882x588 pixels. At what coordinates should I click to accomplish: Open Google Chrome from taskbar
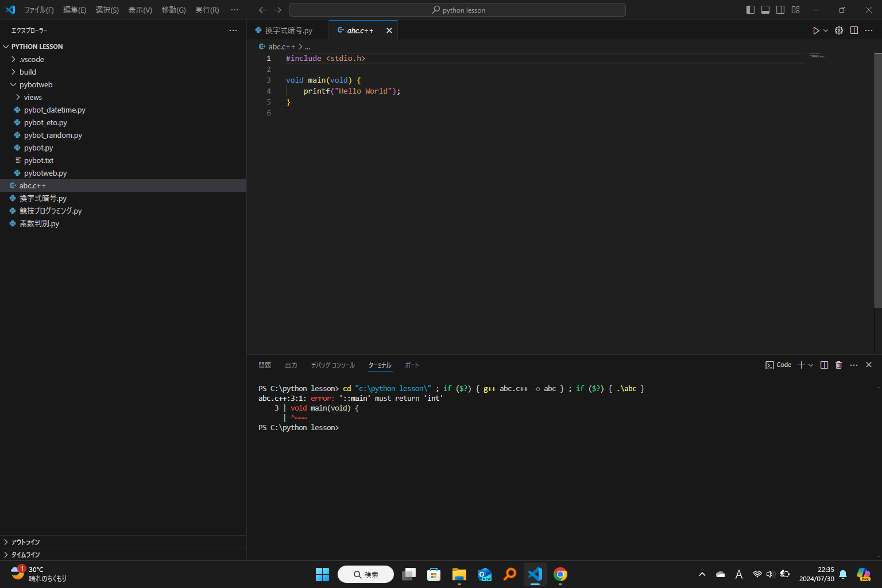tap(560, 574)
